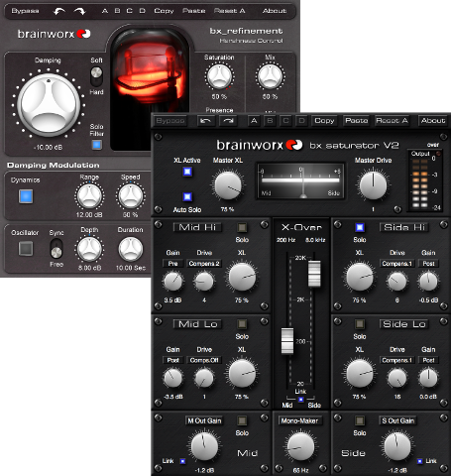Click redo arrow in bx_saturator V2 toolbar
The width and height of the screenshot is (451, 476).
point(228,121)
